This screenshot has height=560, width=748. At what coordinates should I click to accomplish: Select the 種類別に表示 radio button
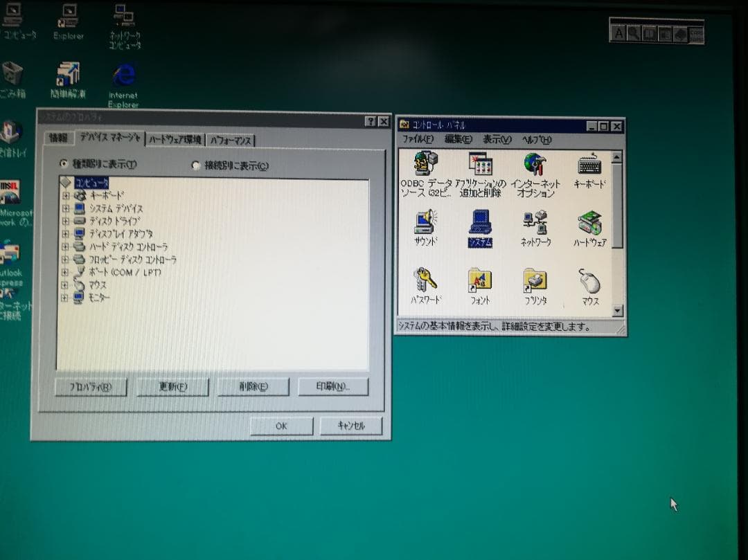pyautogui.click(x=63, y=165)
